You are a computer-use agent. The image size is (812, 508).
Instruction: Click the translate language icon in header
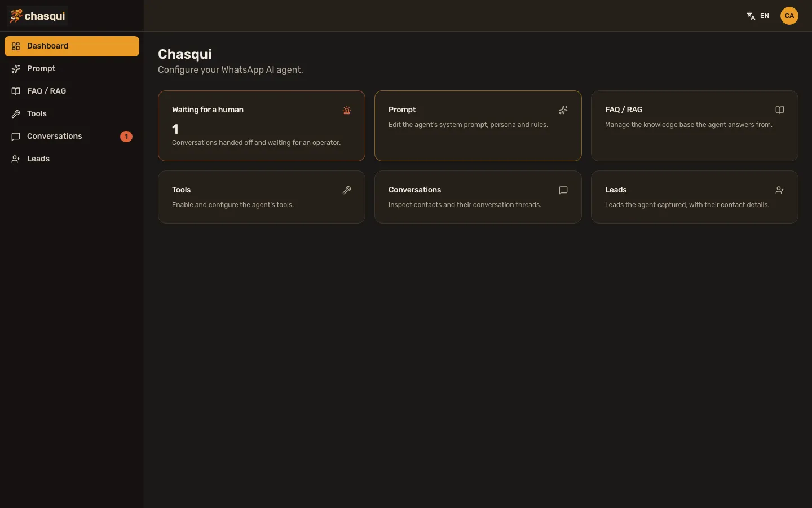pos(751,16)
